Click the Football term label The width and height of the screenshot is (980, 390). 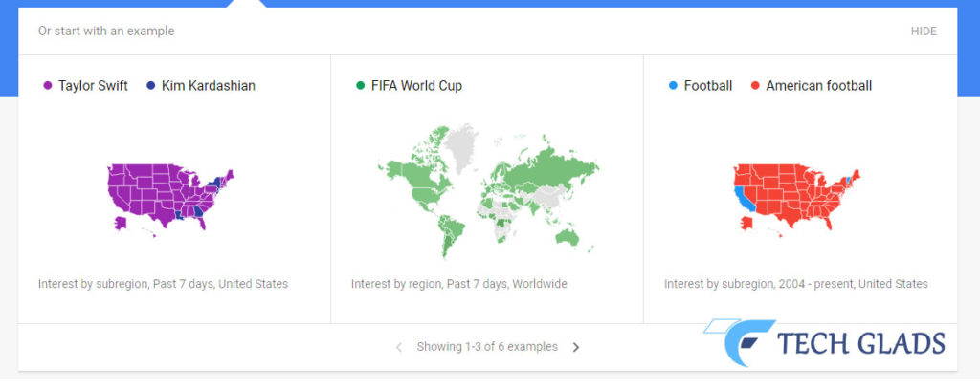708,86
